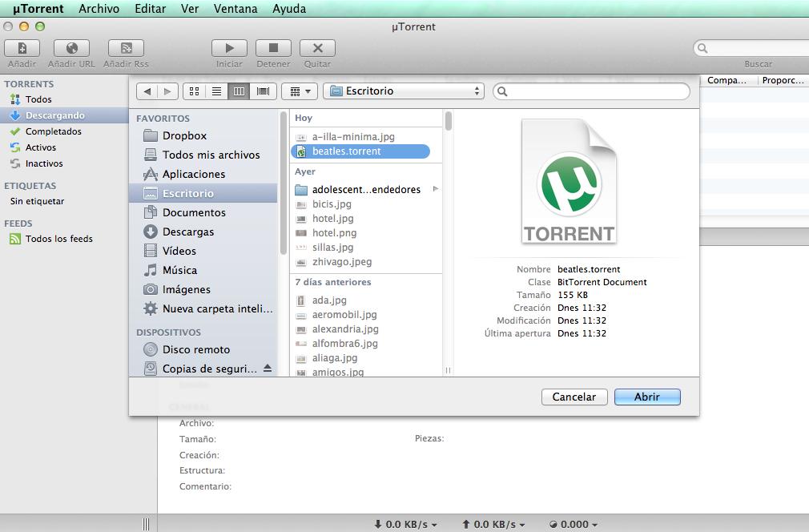Open the item arrangement dropdown
Image resolution: width=809 pixels, height=532 pixels.
[x=300, y=91]
